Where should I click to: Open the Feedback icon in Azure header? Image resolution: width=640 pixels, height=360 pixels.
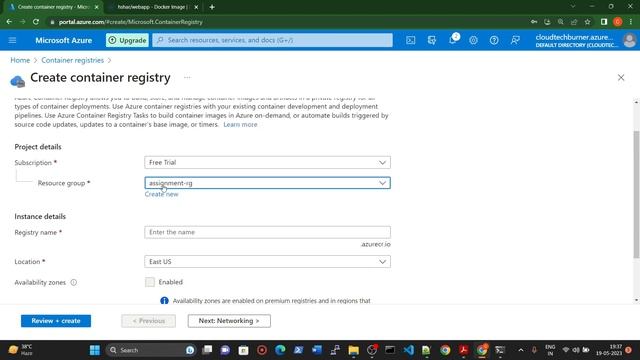pos(515,40)
